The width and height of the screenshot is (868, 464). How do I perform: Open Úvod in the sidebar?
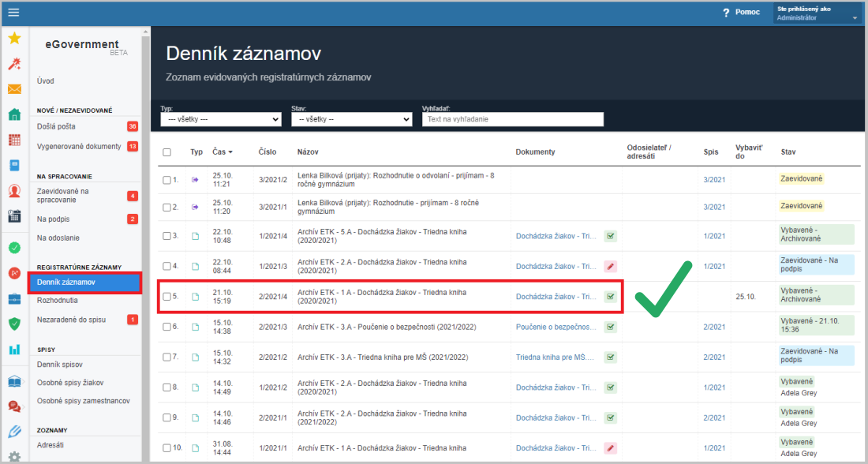click(46, 80)
